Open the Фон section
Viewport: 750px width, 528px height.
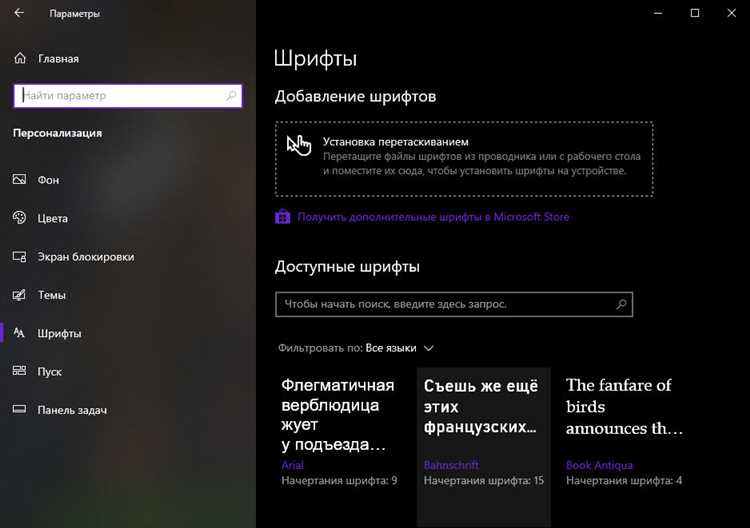point(128,180)
